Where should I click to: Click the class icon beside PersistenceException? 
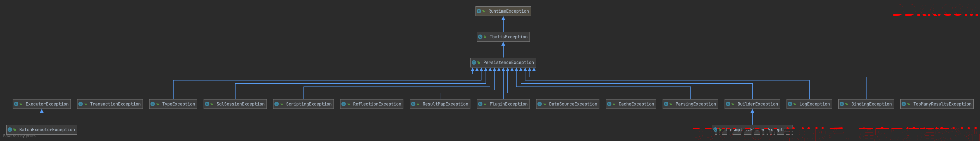474,62
